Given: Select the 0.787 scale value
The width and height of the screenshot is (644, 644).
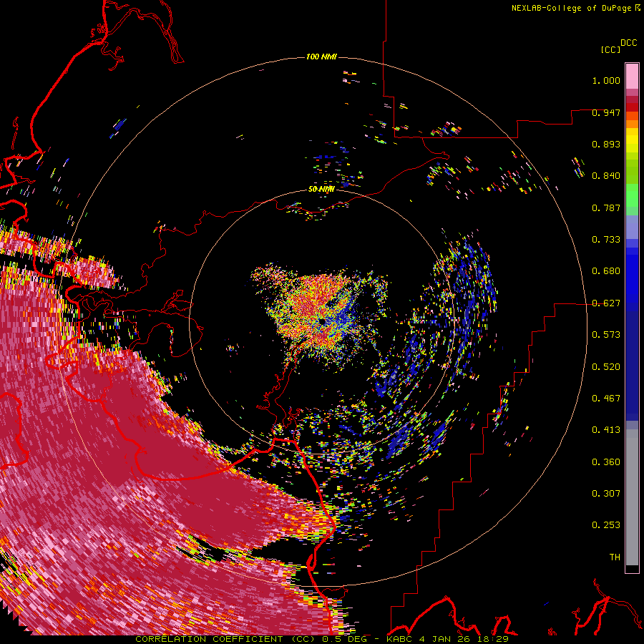Looking at the screenshot, I should click(x=606, y=208).
